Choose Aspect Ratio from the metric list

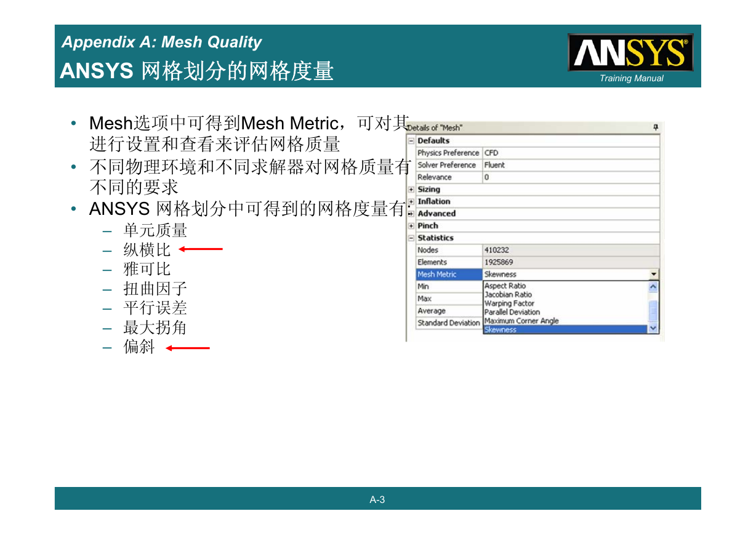[x=505, y=286]
